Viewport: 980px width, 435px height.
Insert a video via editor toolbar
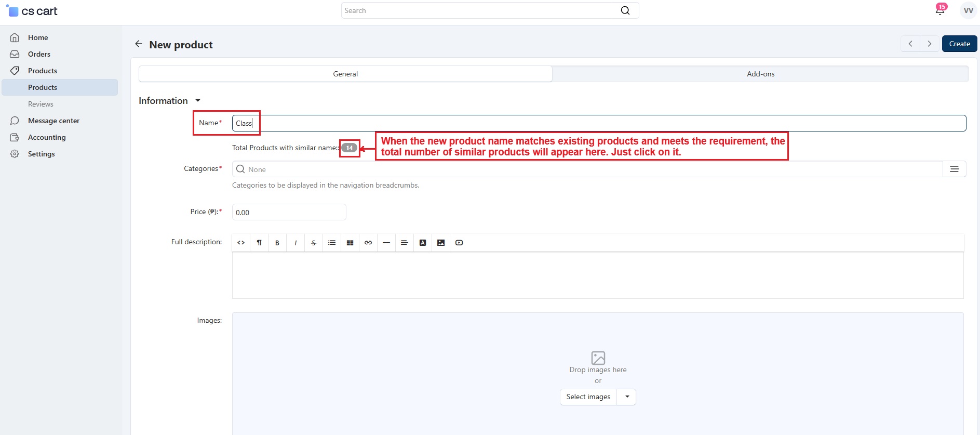point(459,243)
